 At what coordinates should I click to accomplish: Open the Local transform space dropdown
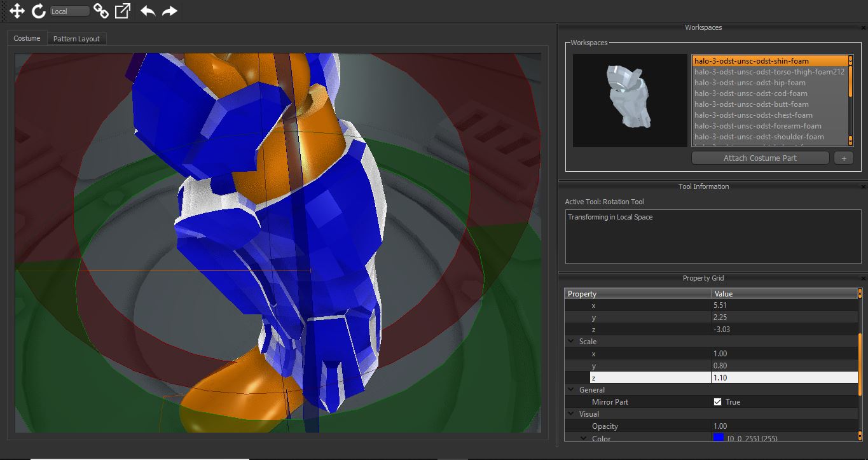[x=69, y=11]
